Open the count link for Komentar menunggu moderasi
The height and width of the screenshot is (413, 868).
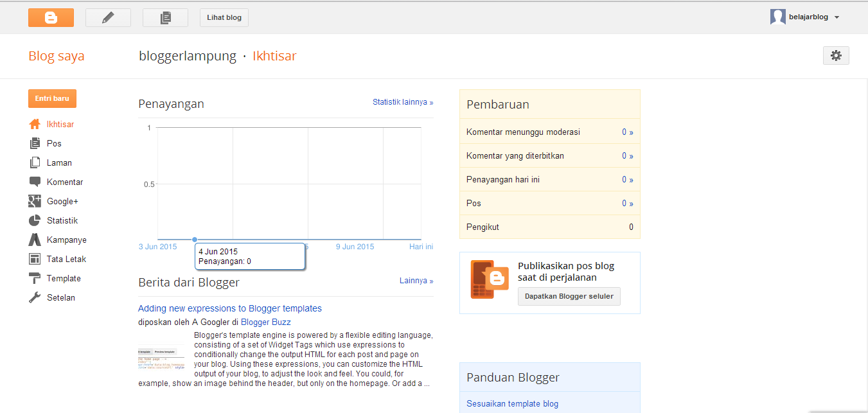[628, 132]
